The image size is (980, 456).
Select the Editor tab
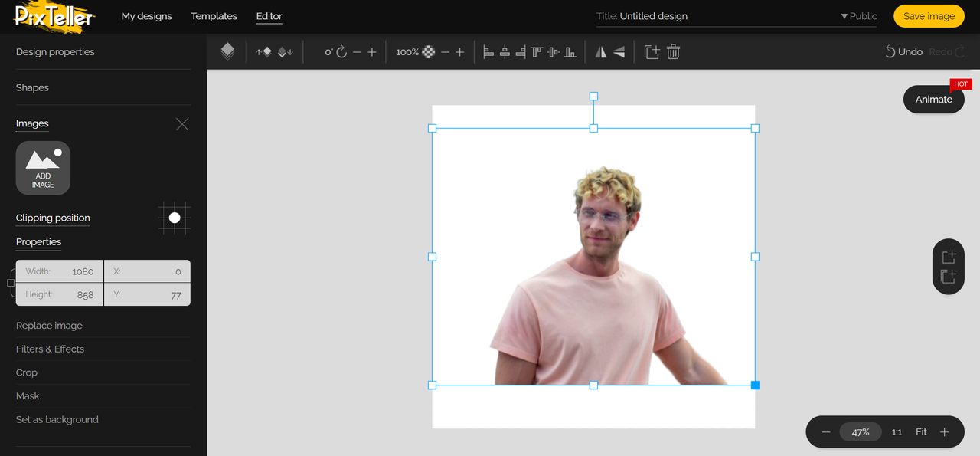269,16
